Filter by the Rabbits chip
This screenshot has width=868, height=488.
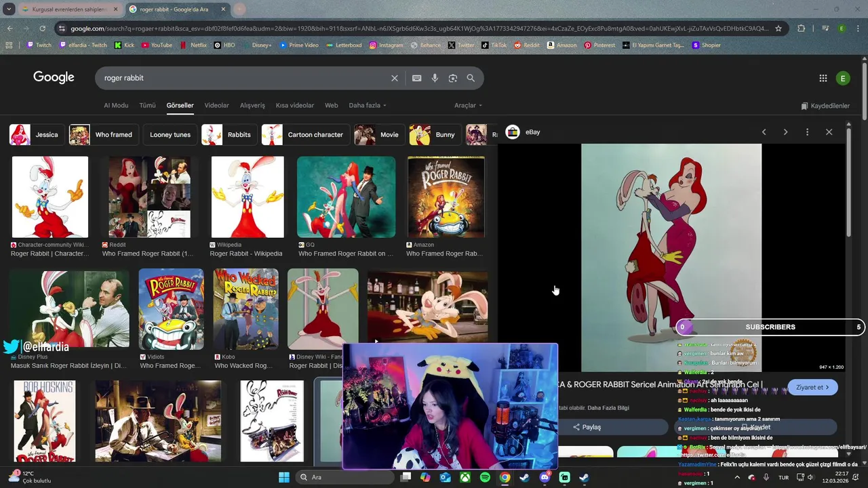point(230,135)
